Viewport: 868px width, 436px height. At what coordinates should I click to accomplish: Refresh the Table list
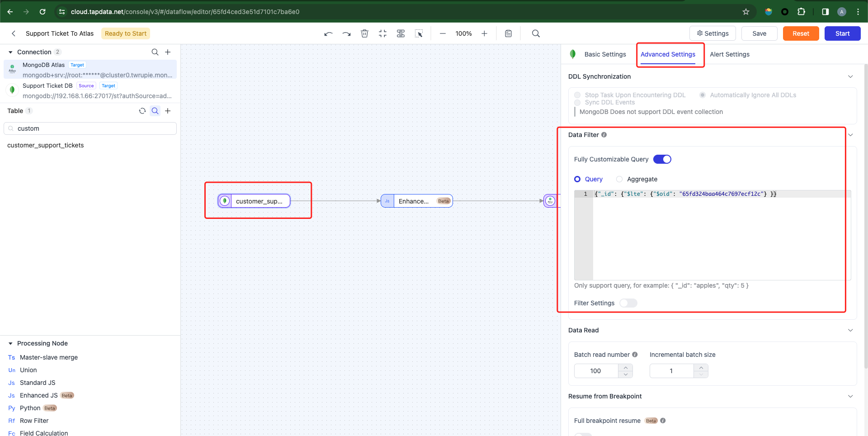coord(142,111)
